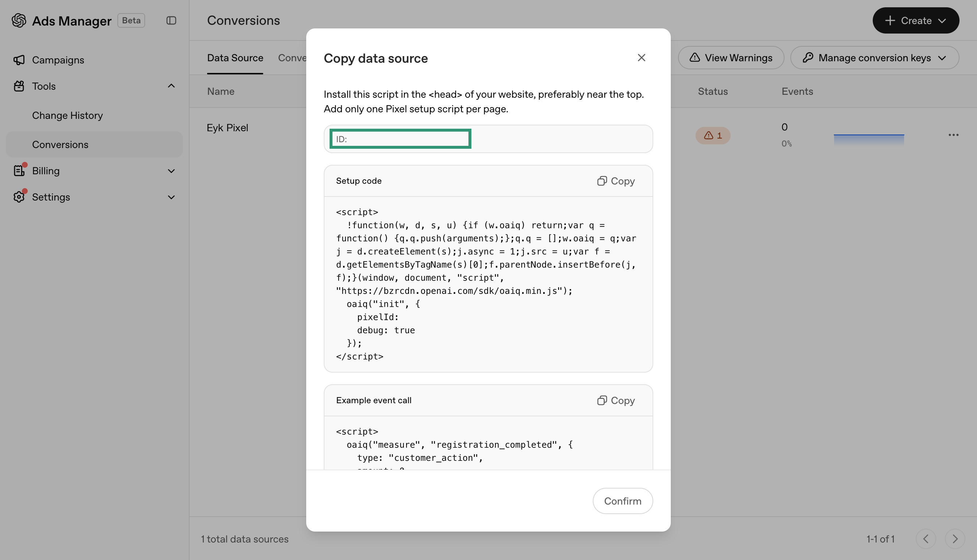Click the Events column header
This screenshot has height=560, width=977.
coord(797,92)
